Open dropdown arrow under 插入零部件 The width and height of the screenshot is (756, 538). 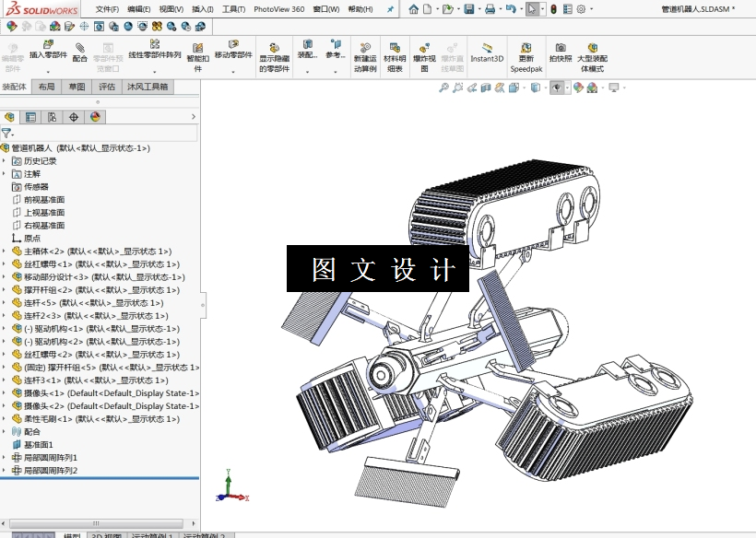[48, 72]
